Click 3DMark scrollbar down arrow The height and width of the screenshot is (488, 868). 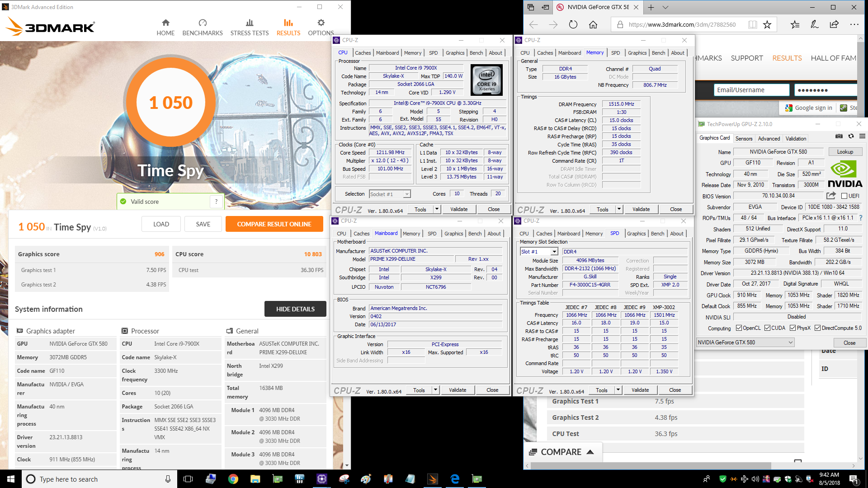point(347,465)
